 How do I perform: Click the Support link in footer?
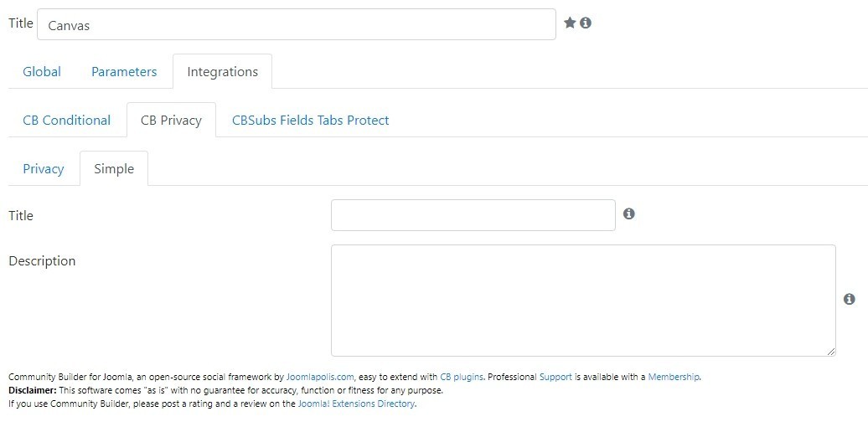click(x=555, y=378)
